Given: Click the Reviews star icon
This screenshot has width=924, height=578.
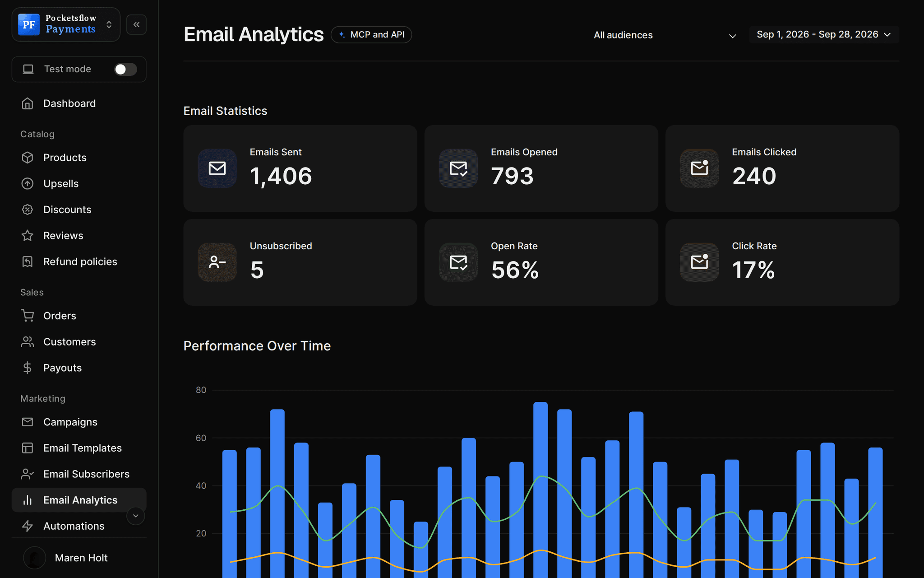Looking at the screenshot, I should [28, 236].
